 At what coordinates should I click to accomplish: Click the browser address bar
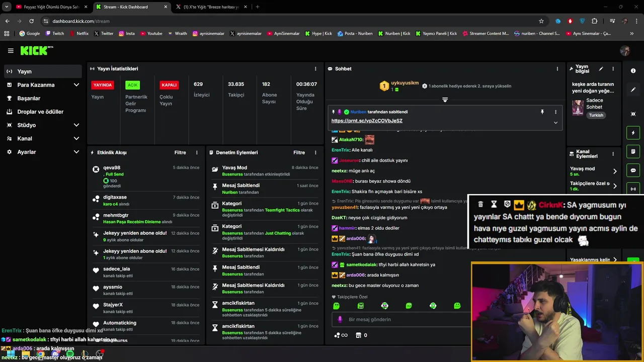(x=287, y=21)
